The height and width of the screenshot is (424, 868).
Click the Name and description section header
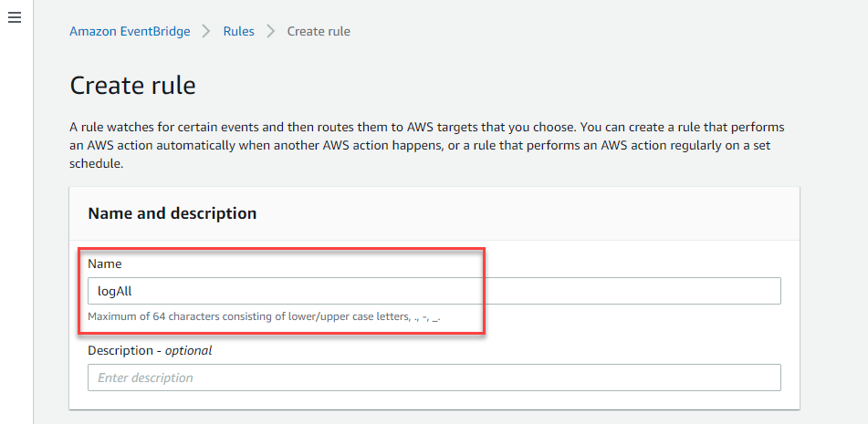point(173,213)
